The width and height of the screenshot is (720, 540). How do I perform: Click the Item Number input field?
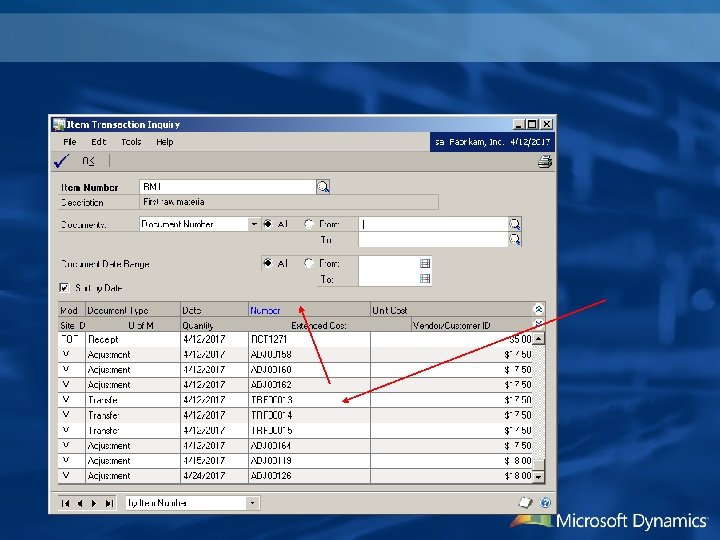227,187
